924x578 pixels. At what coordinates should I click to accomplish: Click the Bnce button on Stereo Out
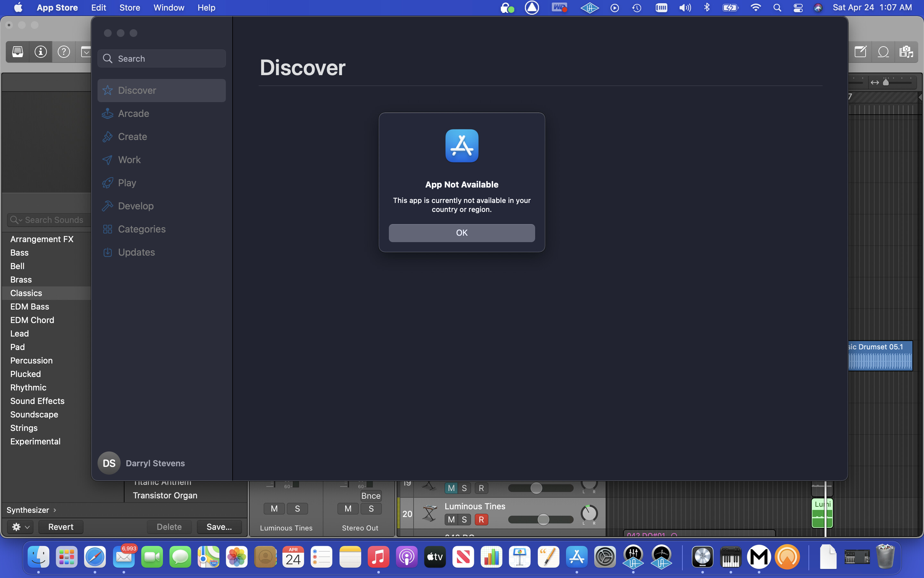coord(371,496)
